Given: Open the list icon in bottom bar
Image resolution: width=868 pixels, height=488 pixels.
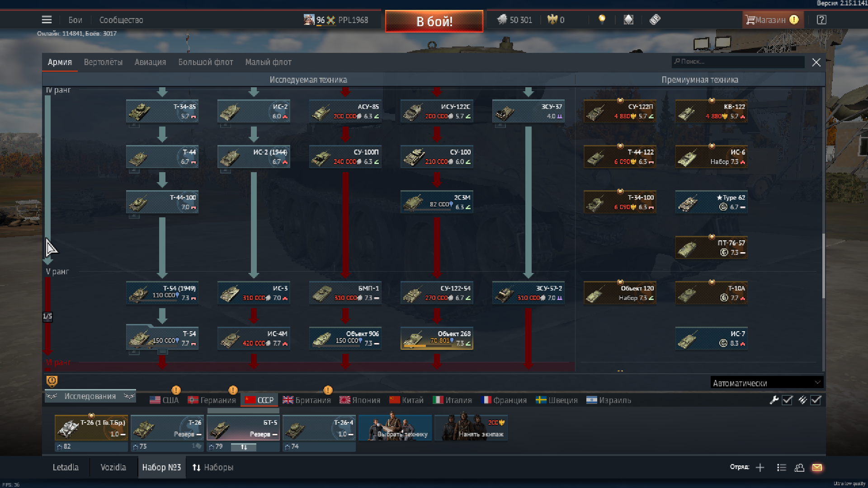Looking at the screenshot, I should coord(782,468).
